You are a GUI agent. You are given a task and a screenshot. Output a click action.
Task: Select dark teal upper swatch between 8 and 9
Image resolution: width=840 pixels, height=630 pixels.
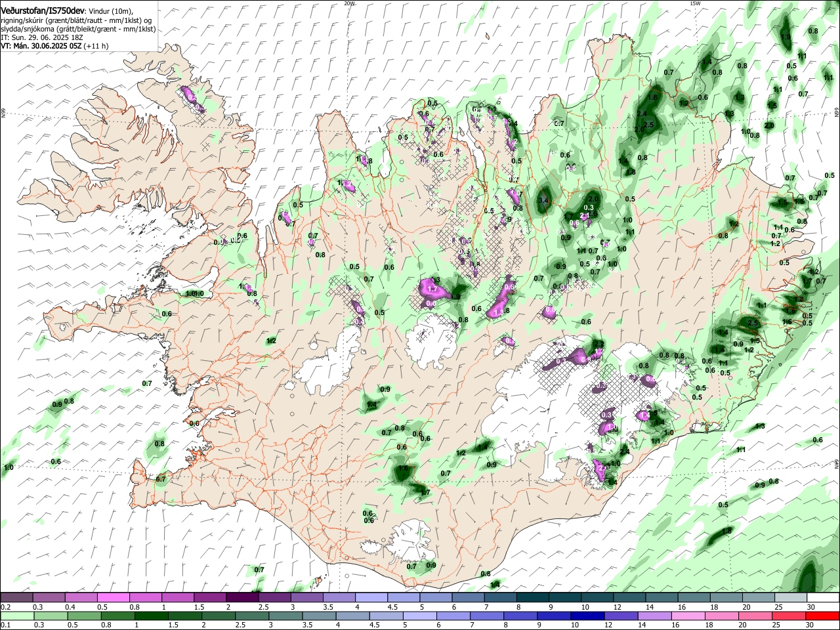(x=532, y=597)
